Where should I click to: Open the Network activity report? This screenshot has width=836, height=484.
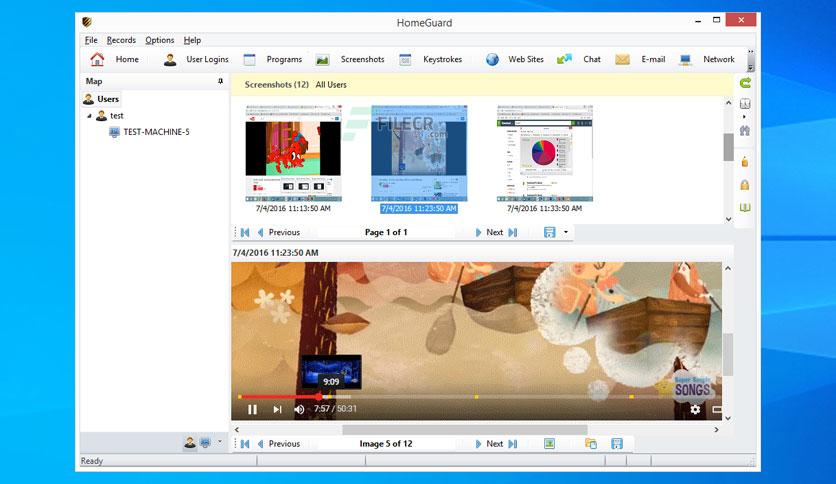(x=707, y=59)
